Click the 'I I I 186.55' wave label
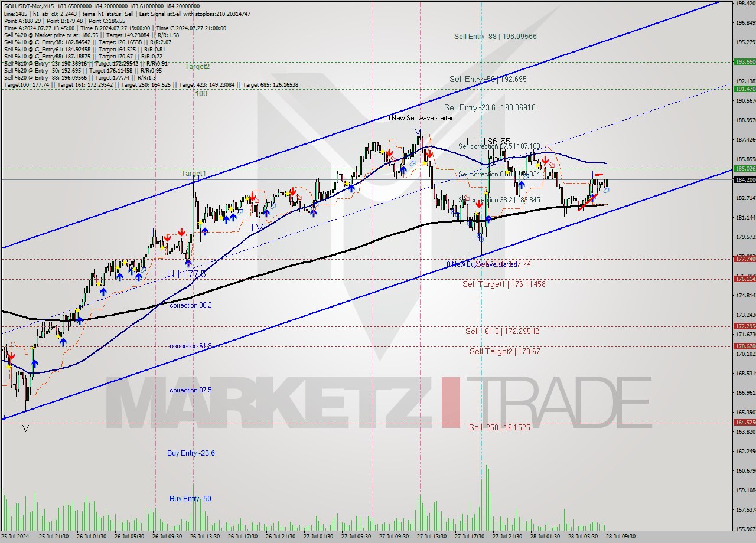The image size is (756, 543). (x=488, y=142)
